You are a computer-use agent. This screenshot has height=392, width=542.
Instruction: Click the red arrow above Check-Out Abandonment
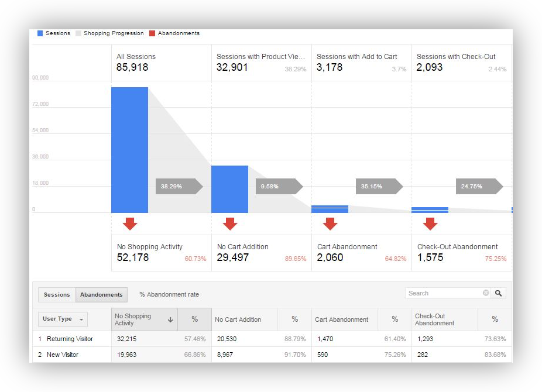(430, 224)
